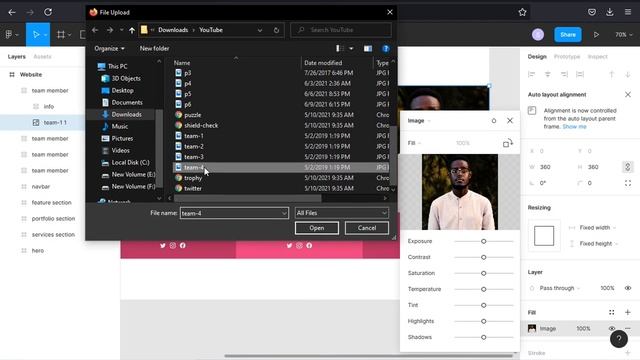Go back in the browser

pos(12,12)
